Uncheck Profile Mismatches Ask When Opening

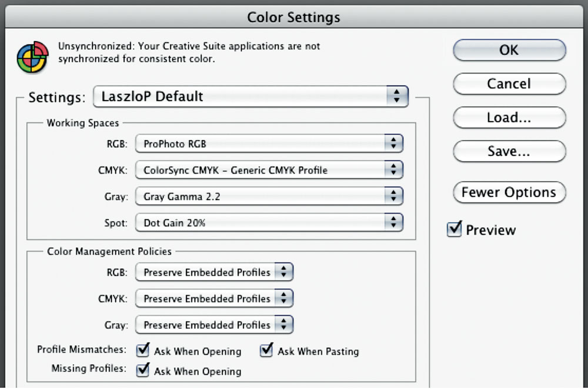[142, 350]
